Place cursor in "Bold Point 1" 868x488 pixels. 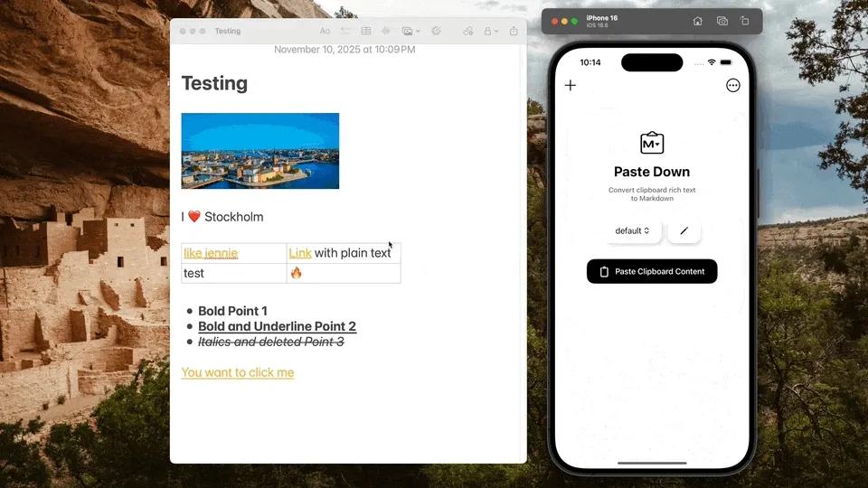232,311
